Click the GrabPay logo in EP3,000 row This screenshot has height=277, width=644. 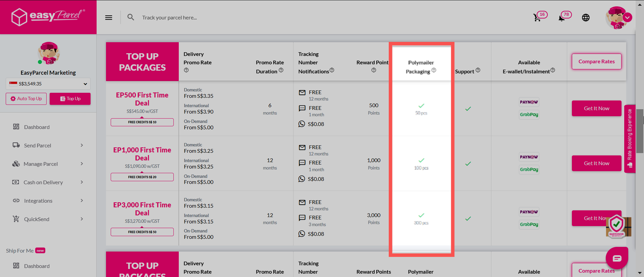point(529,224)
